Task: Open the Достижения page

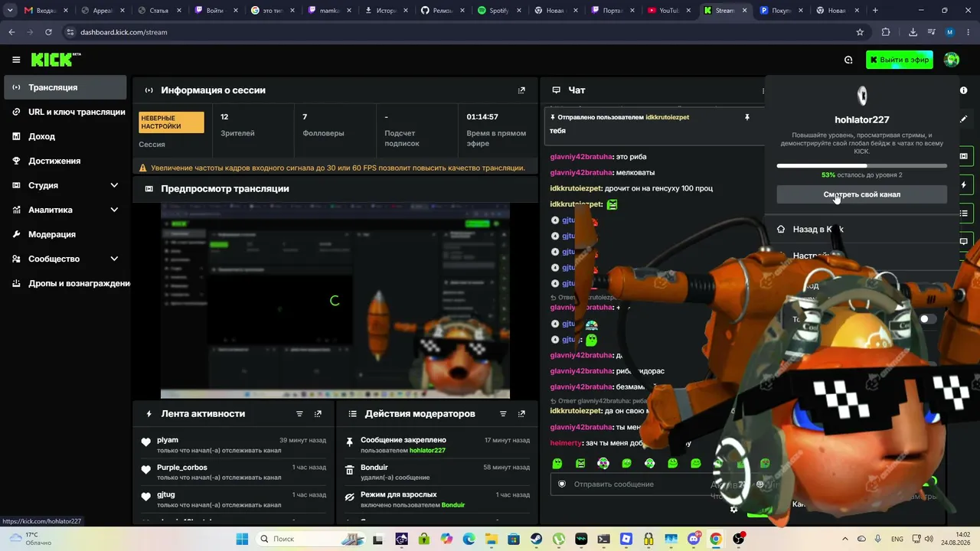Action: click(x=65, y=161)
